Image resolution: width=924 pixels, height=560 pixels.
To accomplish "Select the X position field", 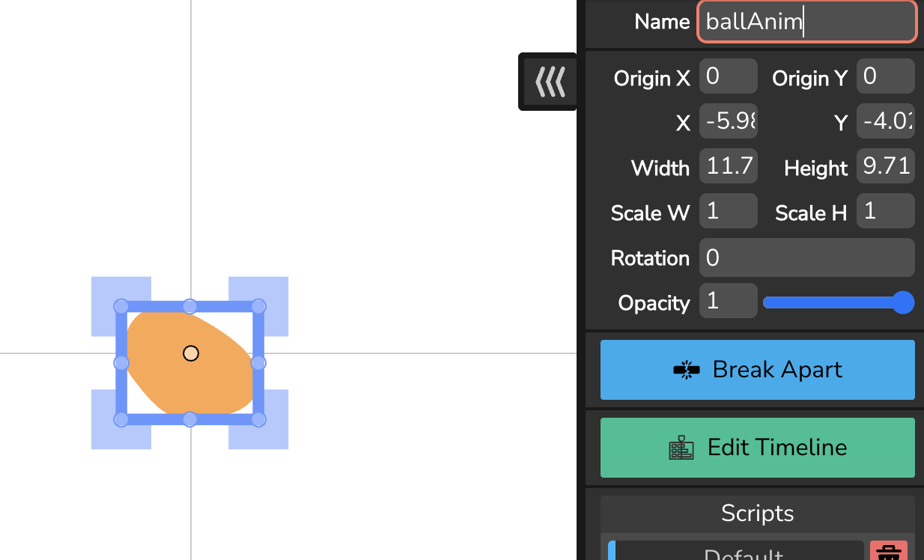I will (x=729, y=121).
